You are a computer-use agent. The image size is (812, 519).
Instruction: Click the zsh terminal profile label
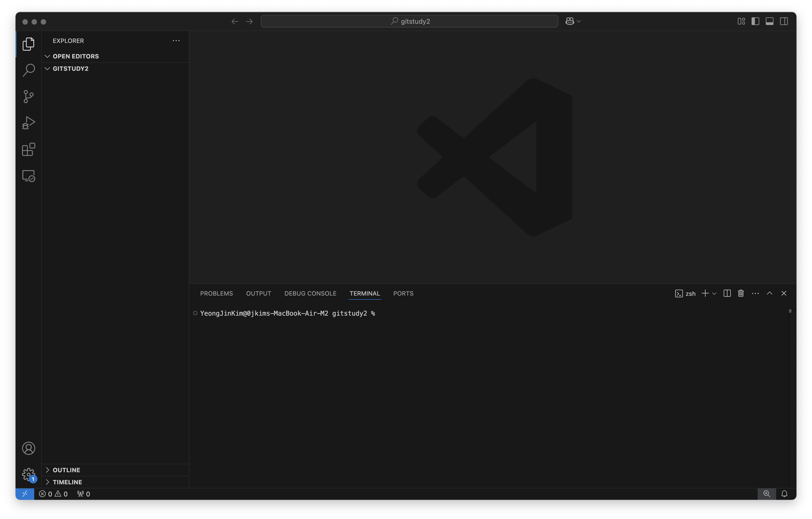[685, 294]
